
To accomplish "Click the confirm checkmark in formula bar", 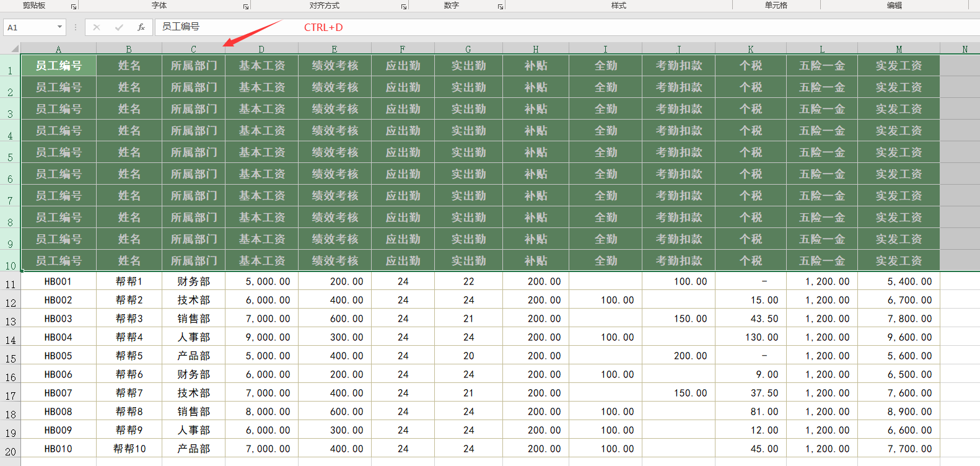I will pyautogui.click(x=119, y=27).
